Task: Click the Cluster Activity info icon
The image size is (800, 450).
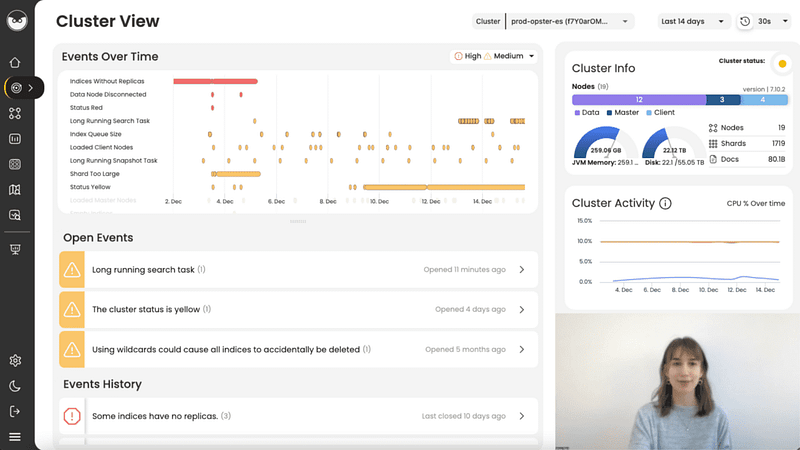Action: point(665,203)
